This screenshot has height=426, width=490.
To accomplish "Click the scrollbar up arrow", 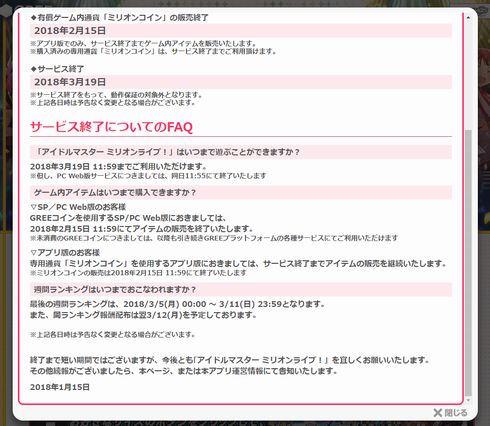I will [x=468, y=17].
